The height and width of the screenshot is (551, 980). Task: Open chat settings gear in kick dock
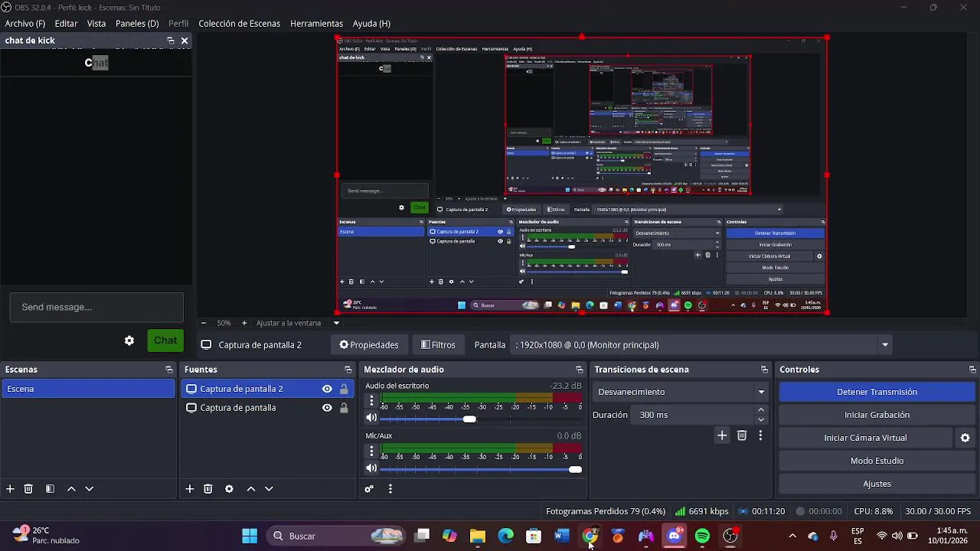pyautogui.click(x=129, y=341)
